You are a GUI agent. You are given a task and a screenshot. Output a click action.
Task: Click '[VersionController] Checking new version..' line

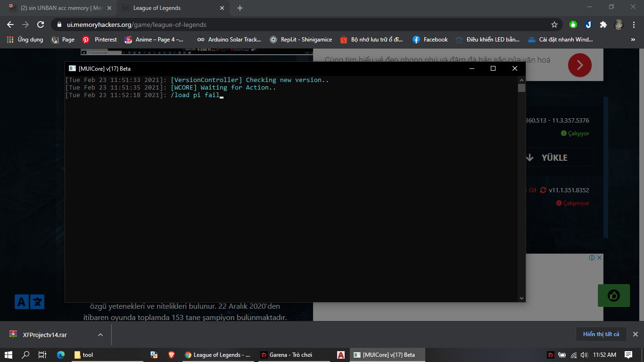249,80
